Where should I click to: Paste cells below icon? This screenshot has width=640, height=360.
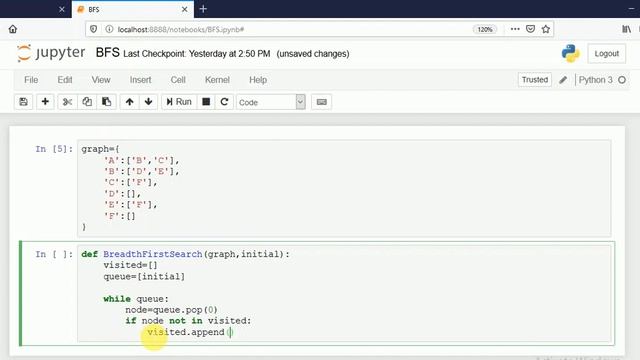[107, 102]
